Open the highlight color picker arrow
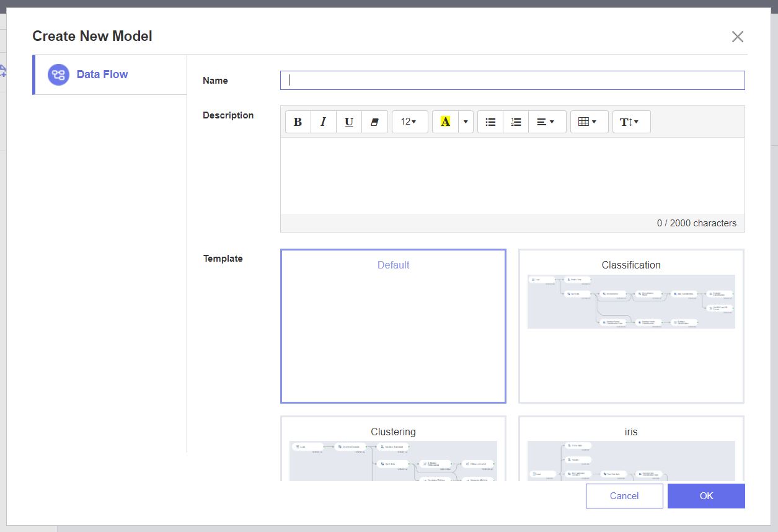The width and height of the screenshot is (778, 532). pos(466,122)
